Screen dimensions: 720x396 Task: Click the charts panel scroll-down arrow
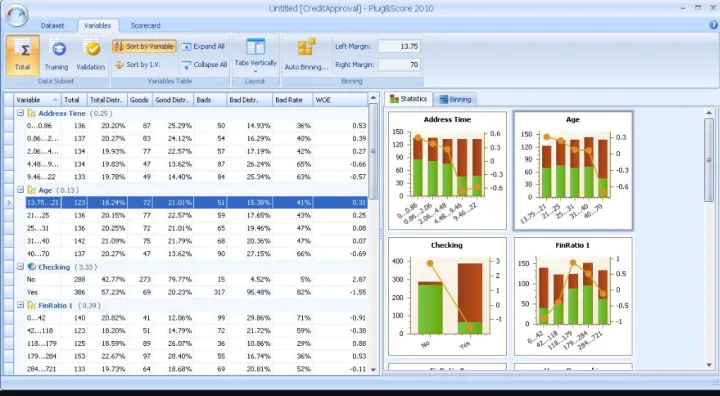click(x=709, y=365)
